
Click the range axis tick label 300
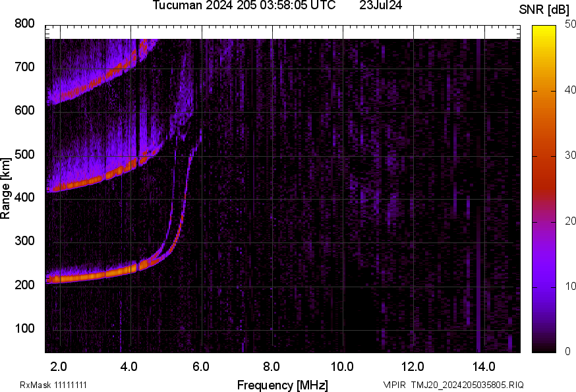[x=24, y=241]
